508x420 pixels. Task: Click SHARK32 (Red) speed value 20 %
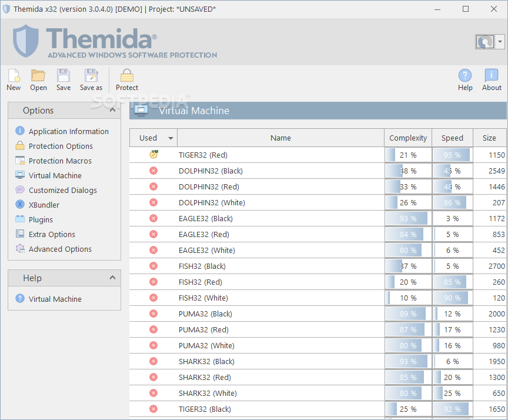[452, 377]
